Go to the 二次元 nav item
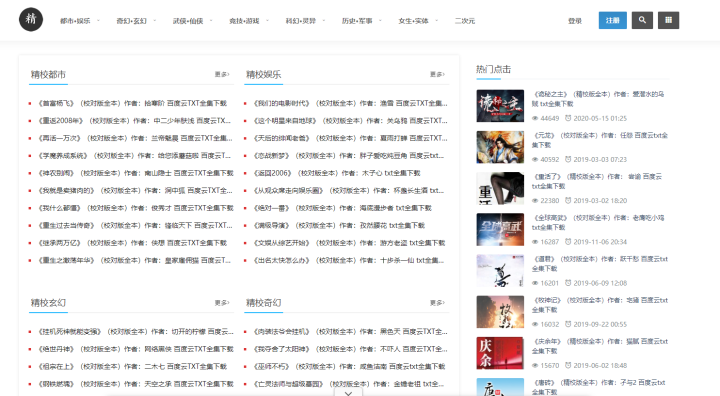This screenshot has height=396, width=720. click(x=465, y=21)
